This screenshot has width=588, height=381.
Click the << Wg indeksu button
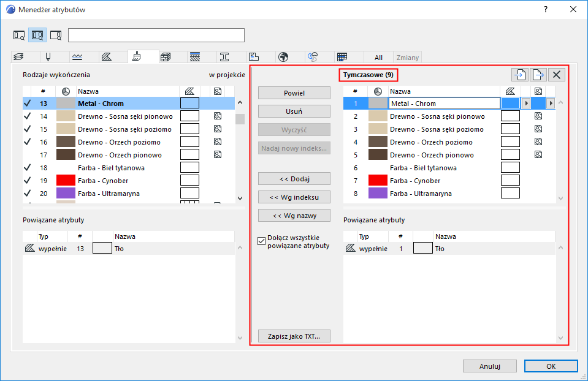(x=294, y=197)
